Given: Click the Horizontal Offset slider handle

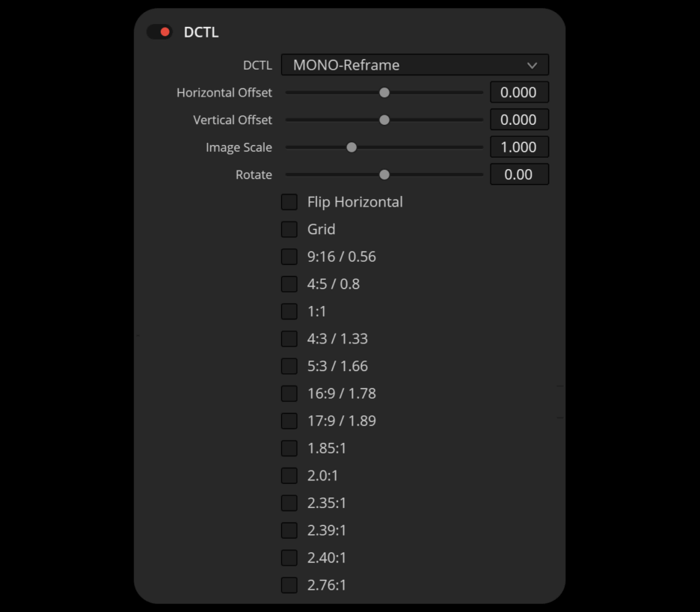Looking at the screenshot, I should [384, 93].
